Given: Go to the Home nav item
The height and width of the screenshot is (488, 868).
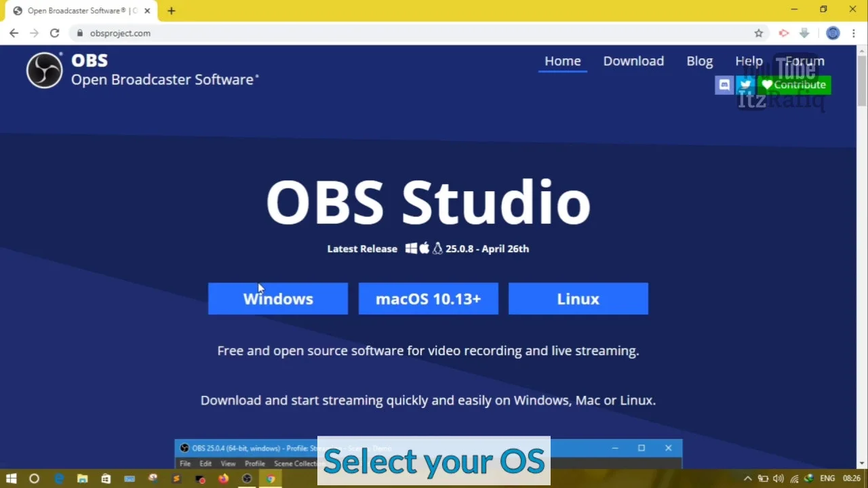Looking at the screenshot, I should (x=563, y=61).
